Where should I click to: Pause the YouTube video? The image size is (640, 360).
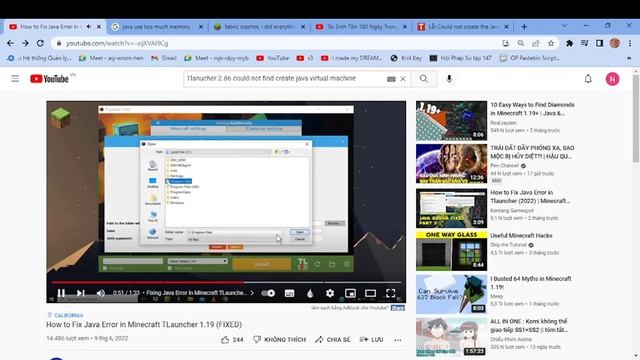point(61,293)
